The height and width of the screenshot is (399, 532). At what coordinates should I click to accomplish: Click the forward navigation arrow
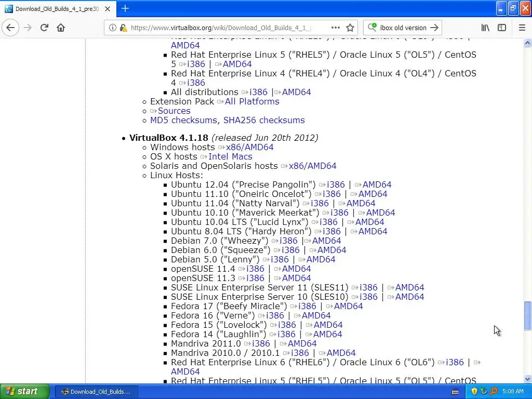pos(28,28)
